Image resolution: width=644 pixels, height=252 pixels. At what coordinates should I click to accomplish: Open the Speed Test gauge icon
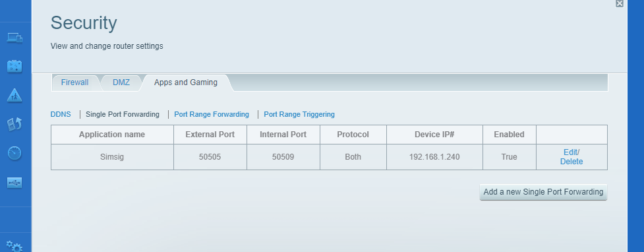(x=15, y=153)
